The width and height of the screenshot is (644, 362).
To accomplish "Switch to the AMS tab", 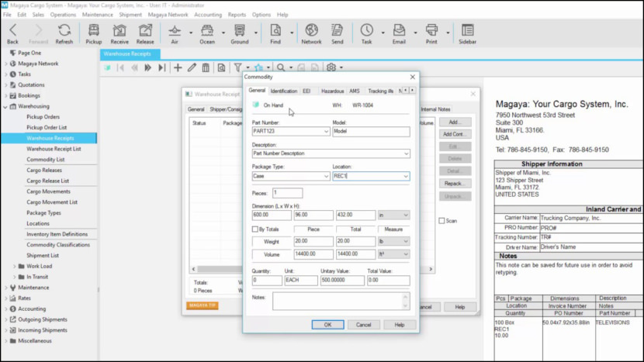I will click(355, 91).
